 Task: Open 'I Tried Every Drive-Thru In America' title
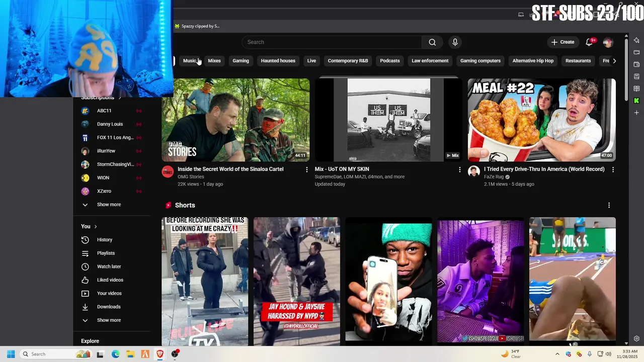coord(544,169)
